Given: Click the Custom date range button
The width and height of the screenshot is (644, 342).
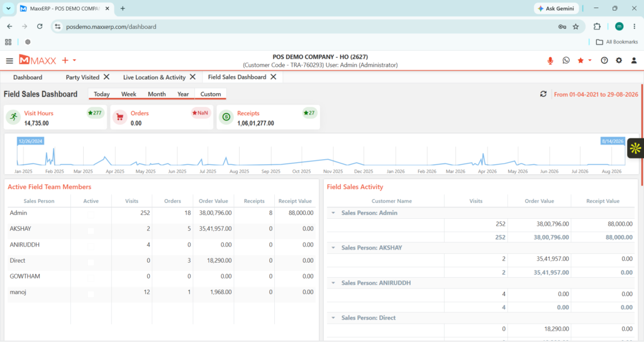Looking at the screenshot, I should click(211, 94).
